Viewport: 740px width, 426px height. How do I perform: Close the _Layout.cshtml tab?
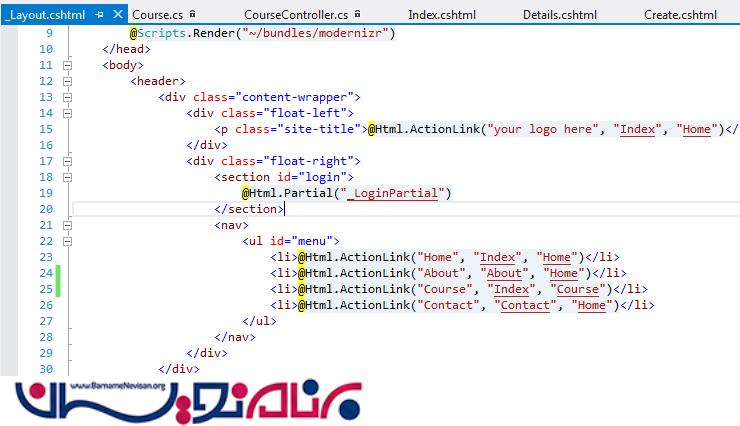[117, 16]
